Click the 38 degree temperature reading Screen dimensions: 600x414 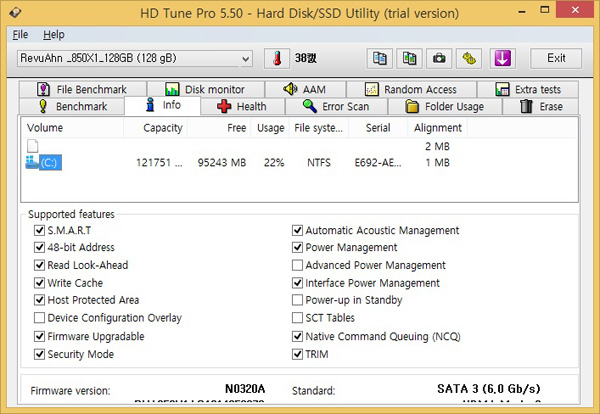tap(305, 58)
